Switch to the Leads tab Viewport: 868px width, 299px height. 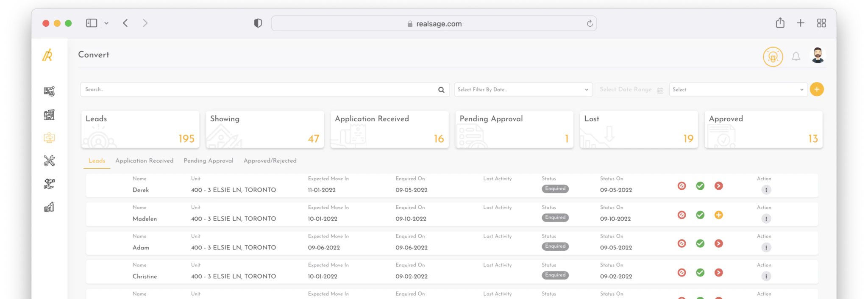point(97,161)
